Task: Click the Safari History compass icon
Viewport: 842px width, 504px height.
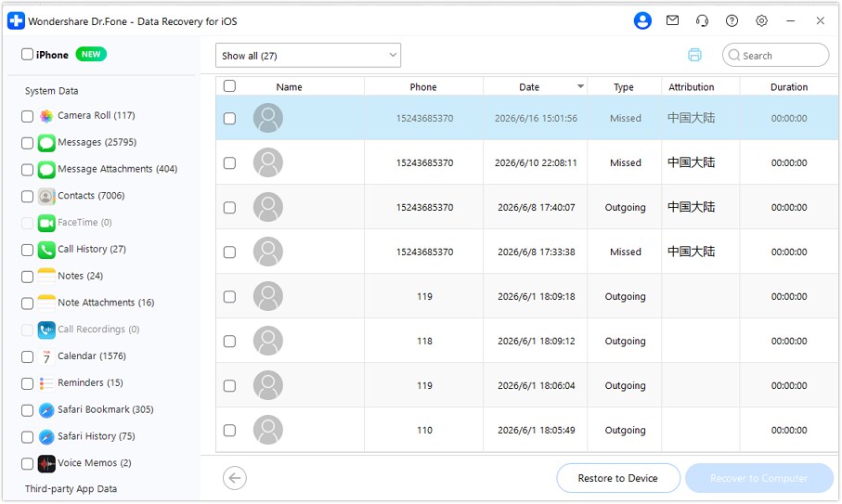Action: 46,437
